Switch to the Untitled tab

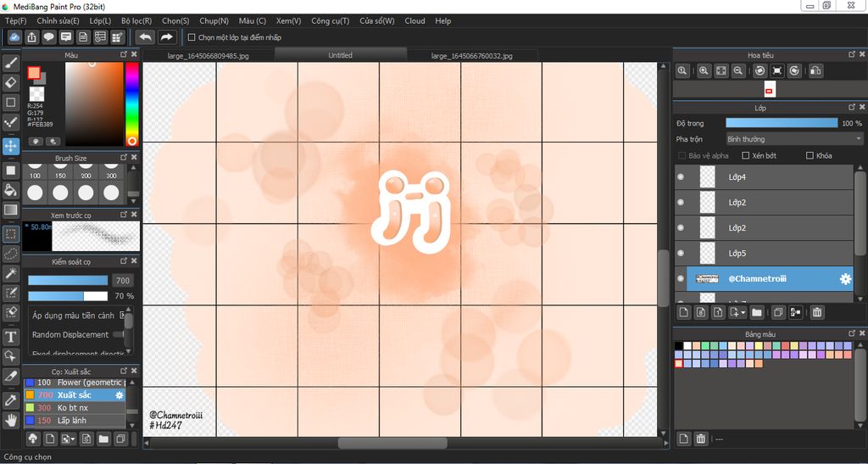(341, 55)
